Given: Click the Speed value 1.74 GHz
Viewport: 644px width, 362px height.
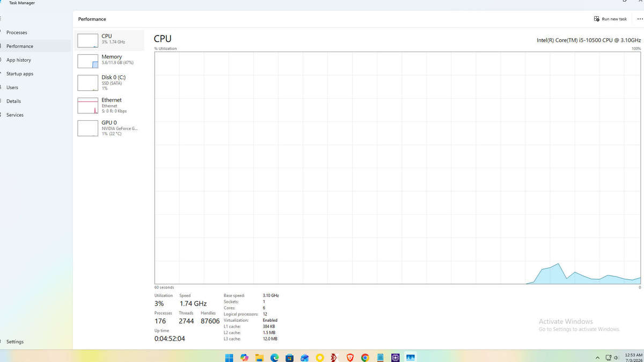Looking at the screenshot, I should tap(193, 303).
